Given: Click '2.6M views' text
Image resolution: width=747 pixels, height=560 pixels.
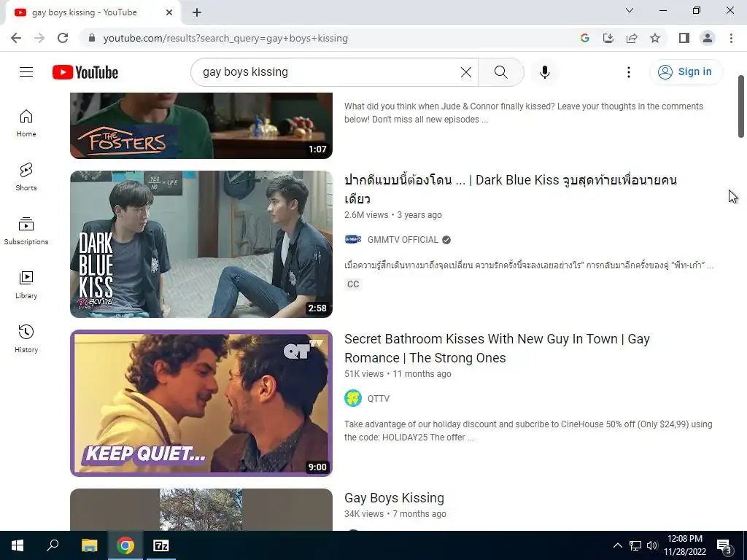Looking at the screenshot, I should coord(366,215).
